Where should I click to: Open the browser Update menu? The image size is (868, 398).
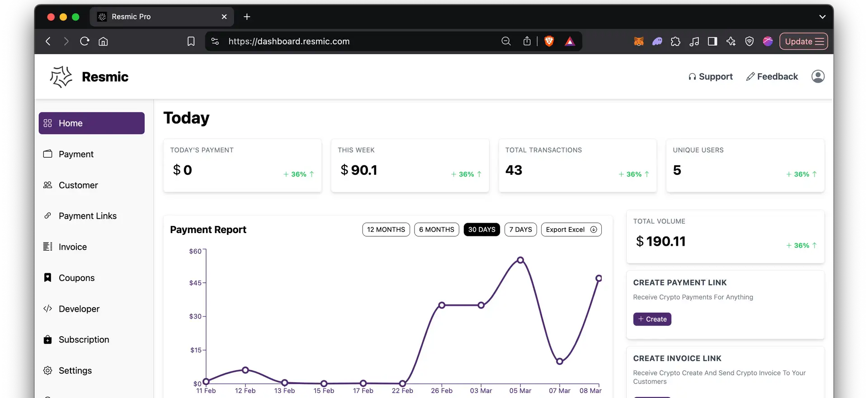(x=803, y=42)
